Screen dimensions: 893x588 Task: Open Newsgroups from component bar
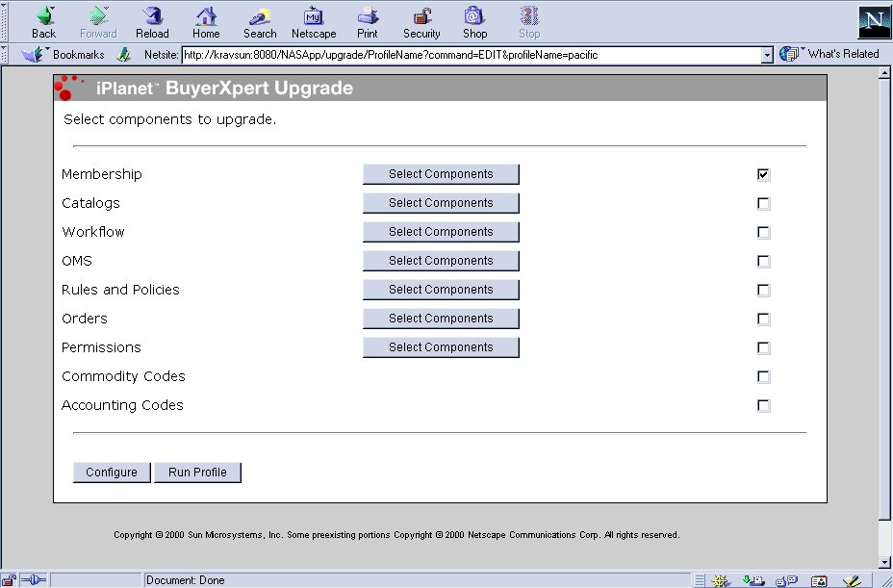786,581
